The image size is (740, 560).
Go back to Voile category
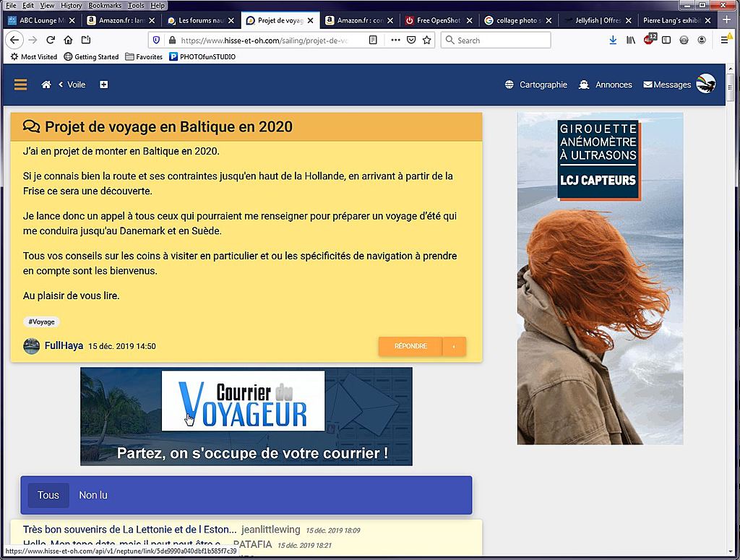coord(72,85)
